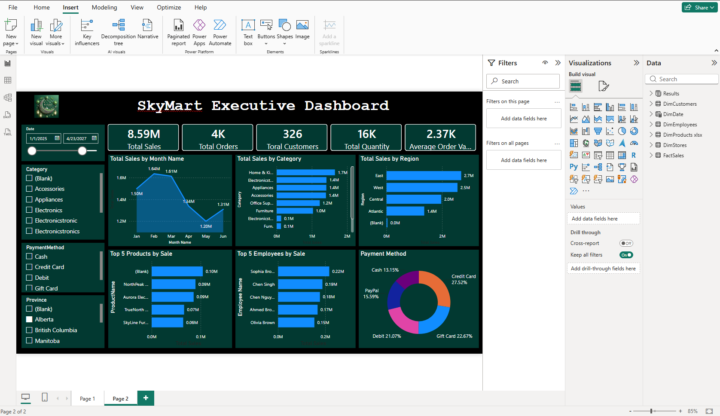Insert Power Apps visual

(199, 32)
